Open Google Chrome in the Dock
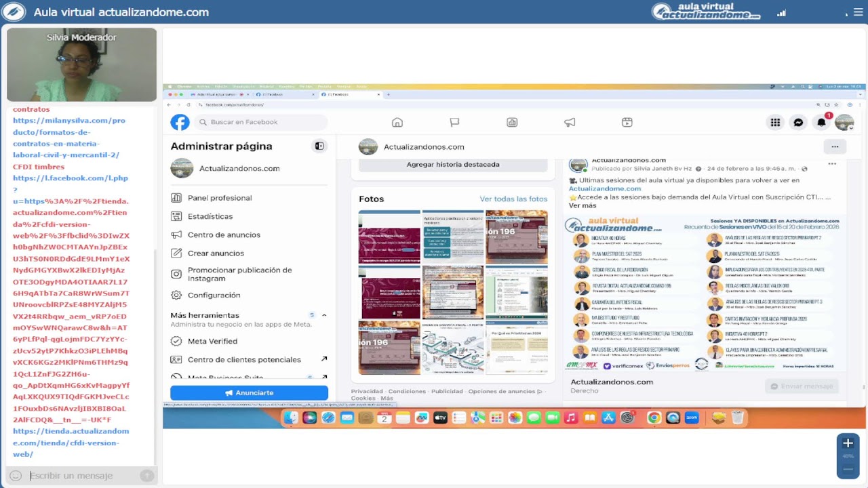 click(x=654, y=418)
